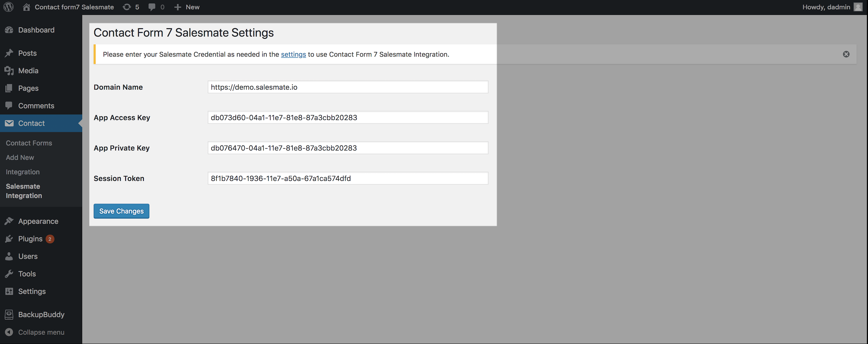Click the Contact envelope icon

[x=9, y=123]
